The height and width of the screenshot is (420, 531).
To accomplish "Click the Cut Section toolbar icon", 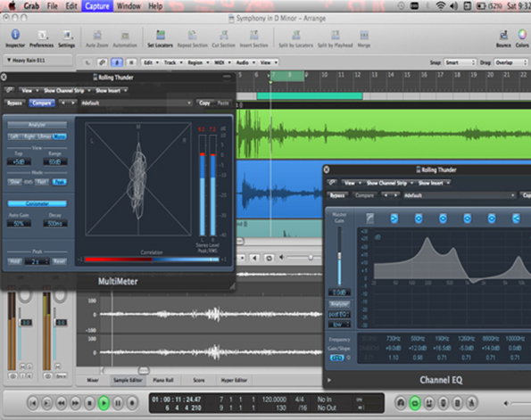I will point(223,35).
